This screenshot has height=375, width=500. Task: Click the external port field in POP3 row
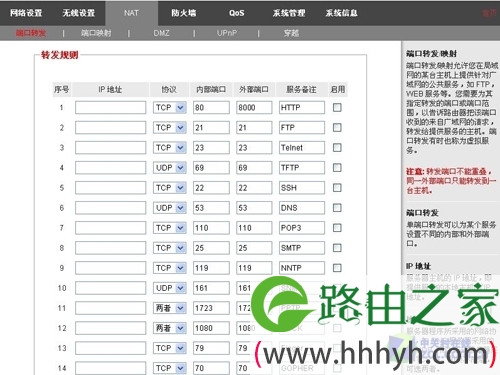(254, 228)
